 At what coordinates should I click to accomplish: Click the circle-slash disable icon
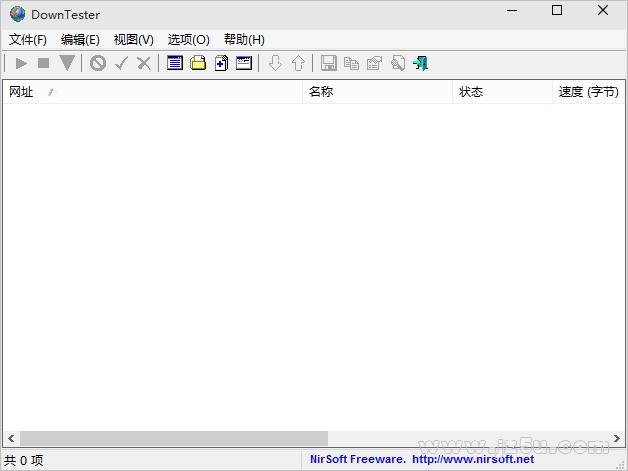coord(98,63)
